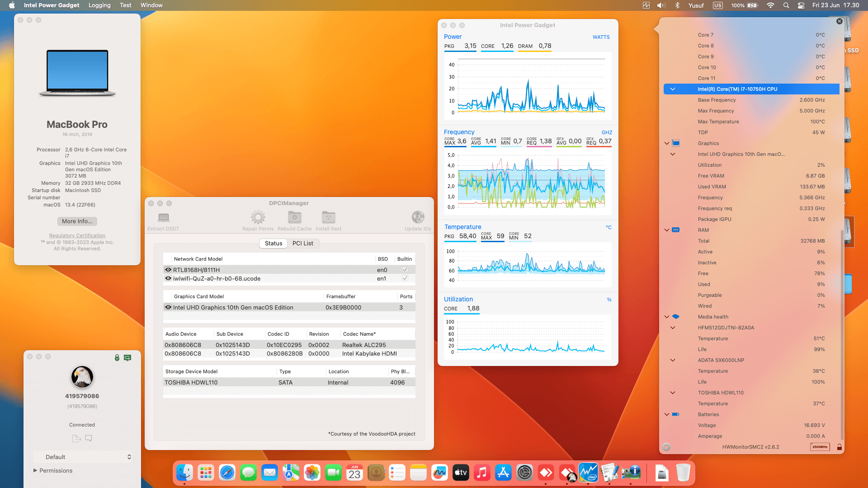Select the Intel Kabylake HDMI audio row
This screenshot has height=488, width=868.
pyautogui.click(x=289, y=353)
